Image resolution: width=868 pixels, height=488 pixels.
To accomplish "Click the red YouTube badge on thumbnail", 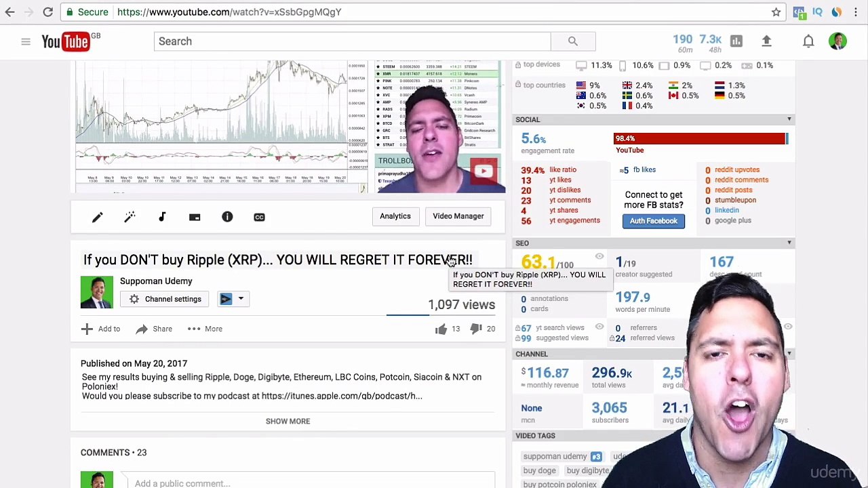I will pyautogui.click(x=484, y=171).
